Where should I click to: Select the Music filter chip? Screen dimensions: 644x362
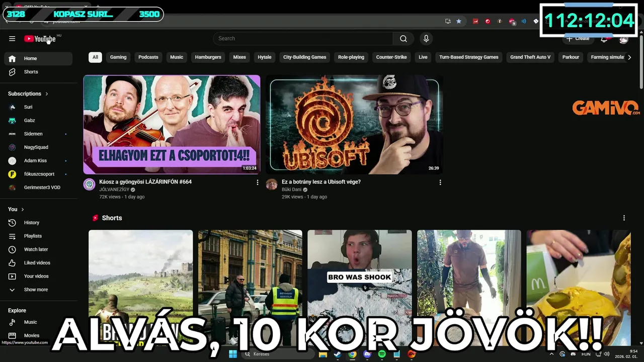click(177, 57)
